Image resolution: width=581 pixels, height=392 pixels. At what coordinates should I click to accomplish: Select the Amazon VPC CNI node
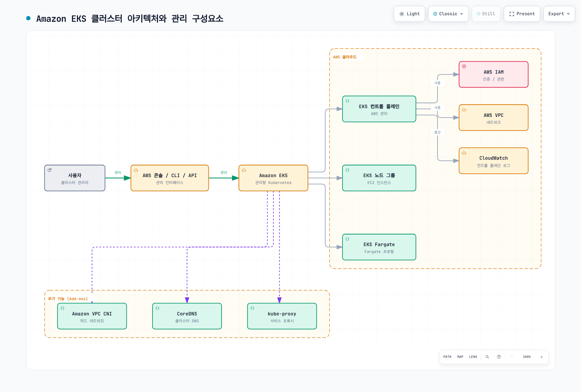point(92,316)
